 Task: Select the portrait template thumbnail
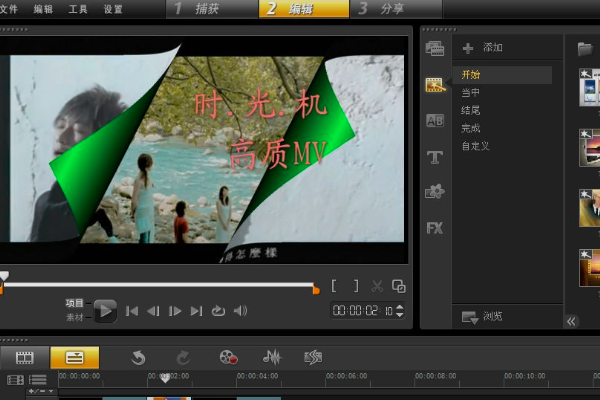tap(590, 208)
